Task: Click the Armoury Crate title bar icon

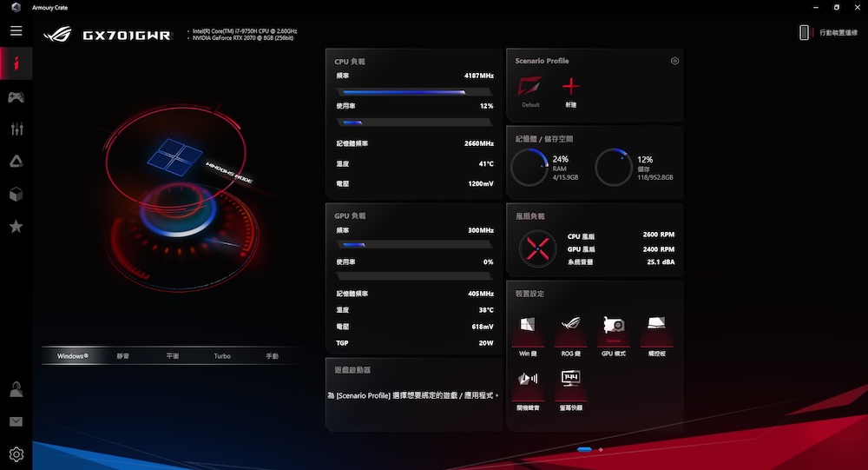Action: 16,7
